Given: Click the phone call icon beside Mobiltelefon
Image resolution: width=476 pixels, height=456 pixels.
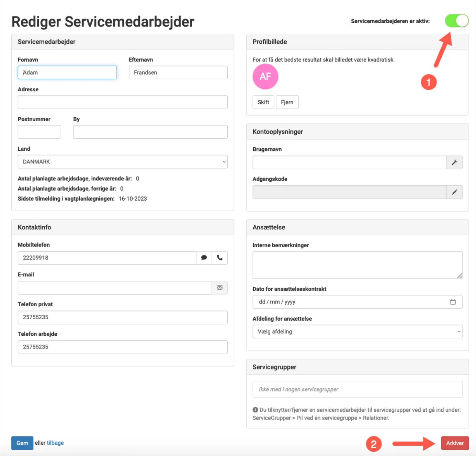Looking at the screenshot, I should click(x=220, y=258).
